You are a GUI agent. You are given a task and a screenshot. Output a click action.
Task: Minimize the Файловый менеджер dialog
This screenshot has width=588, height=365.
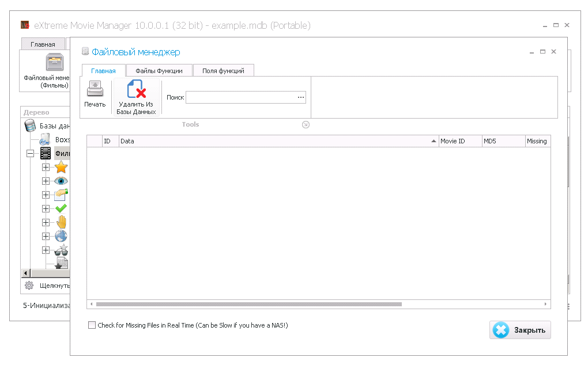coord(532,52)
